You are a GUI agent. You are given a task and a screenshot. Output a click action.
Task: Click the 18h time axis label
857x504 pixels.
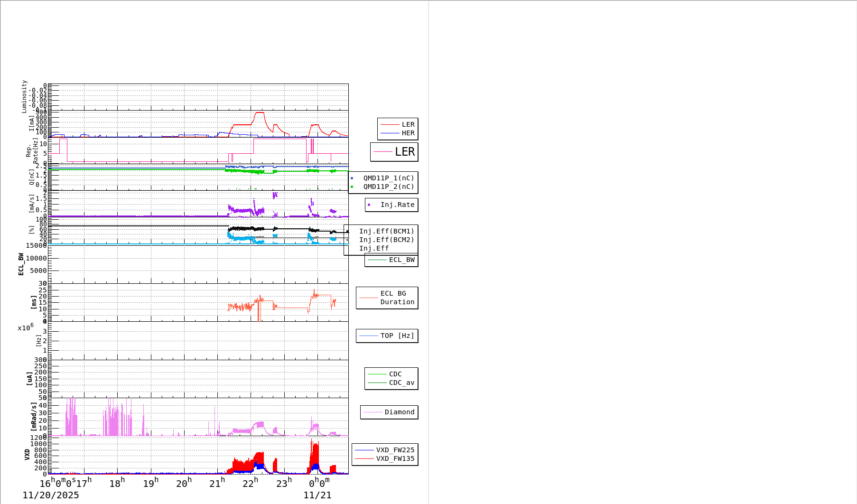(x=117, y=483)
